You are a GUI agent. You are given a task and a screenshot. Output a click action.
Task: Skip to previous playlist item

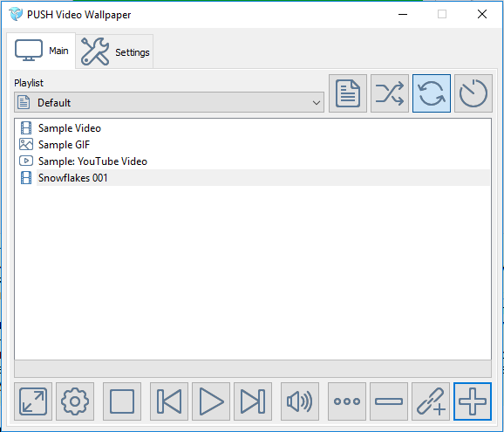(169, 401)
